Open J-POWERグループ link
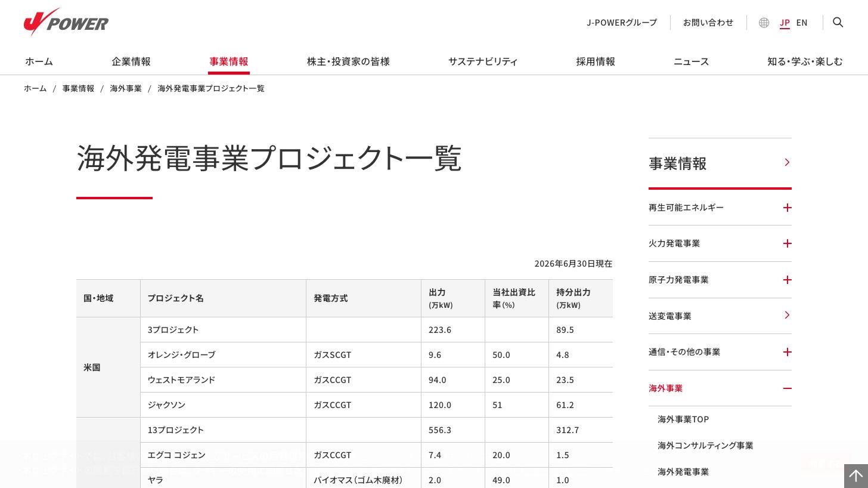Screen dimensions: 868x488 (x=622, y=23)
